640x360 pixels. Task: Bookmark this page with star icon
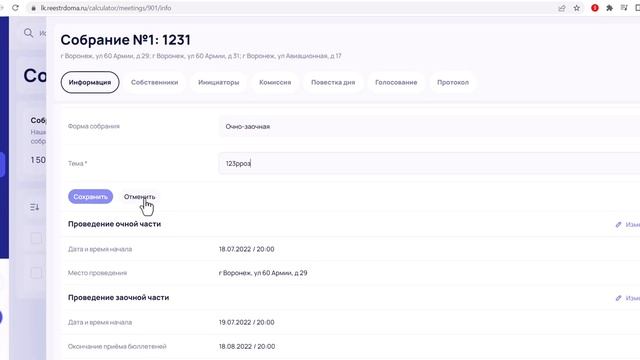click(x=577, y=8)
